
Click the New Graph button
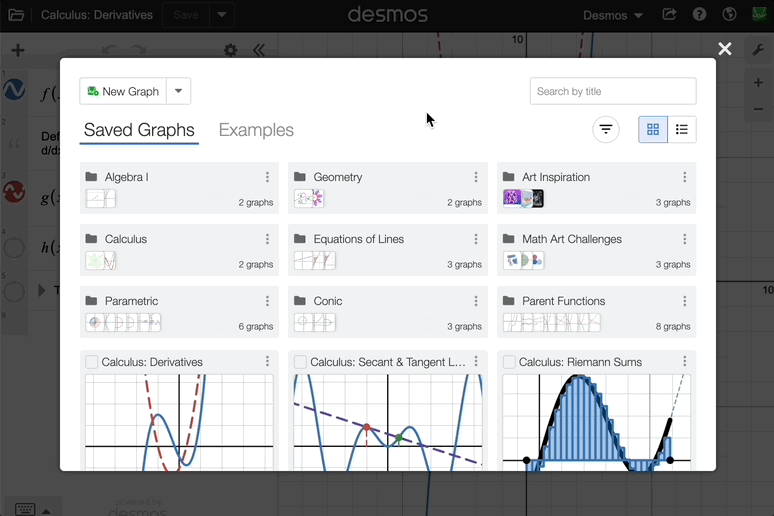pos(123,91)
